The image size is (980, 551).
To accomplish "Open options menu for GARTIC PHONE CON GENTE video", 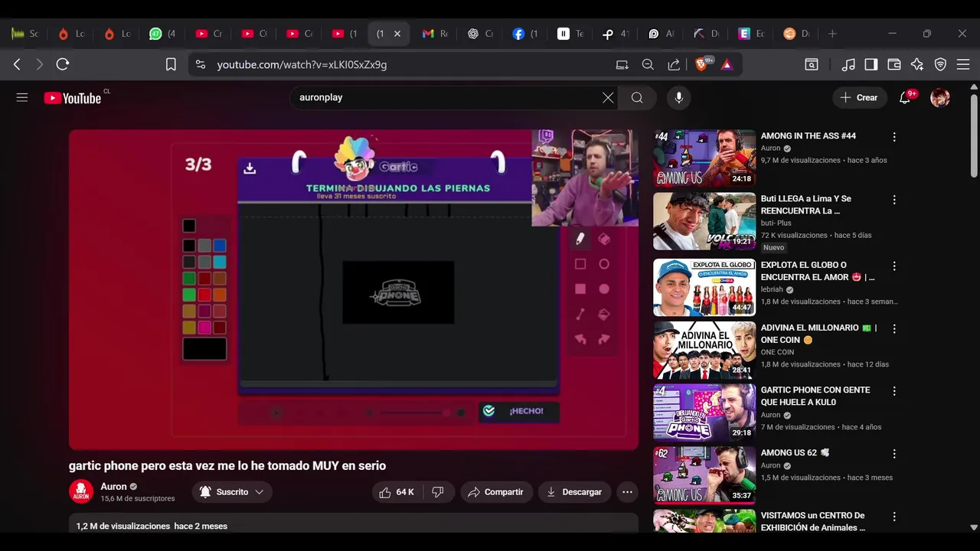I will click(894, 391).
